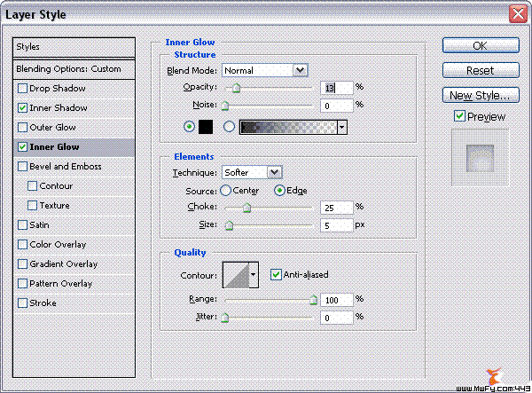Screen dimensions: 532x393
Task: Click the Opacity slider handle
Action: [x=237, y=88]
